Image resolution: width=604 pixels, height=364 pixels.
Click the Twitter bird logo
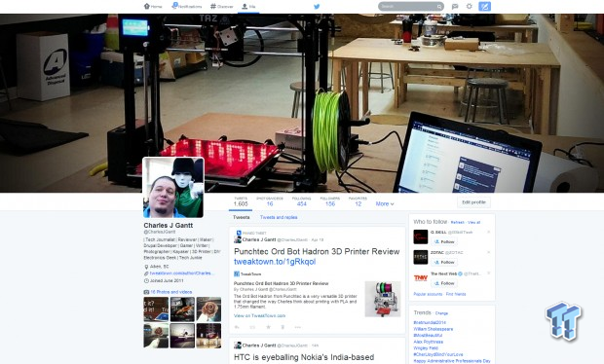tap(317, 6)
